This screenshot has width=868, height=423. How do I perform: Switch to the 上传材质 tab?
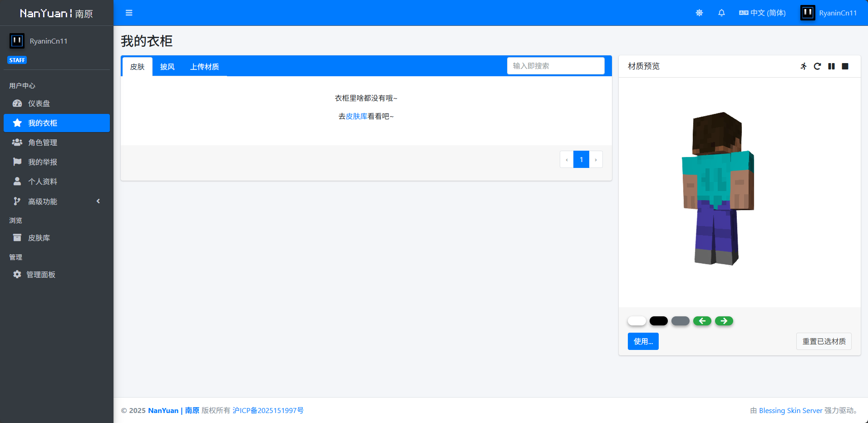(x=204, y=67)
